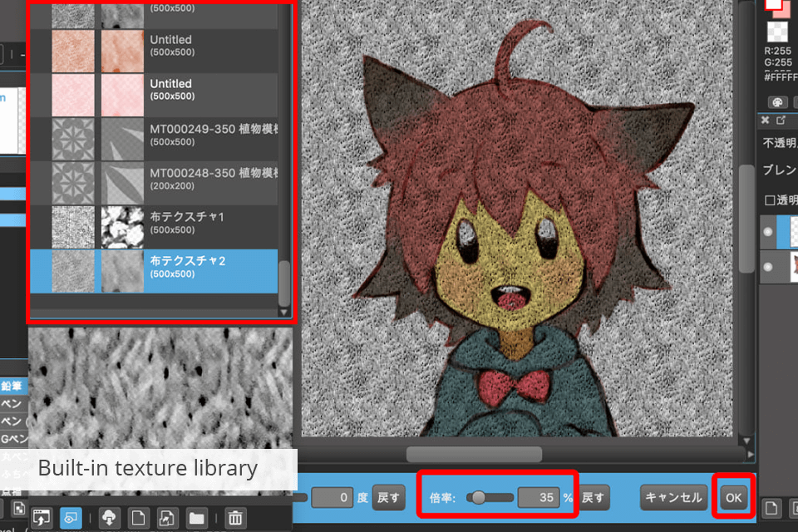Select the 鉛筆 pencil brush
This screenshot has width=798, height=532.
[x=13, y=387]
